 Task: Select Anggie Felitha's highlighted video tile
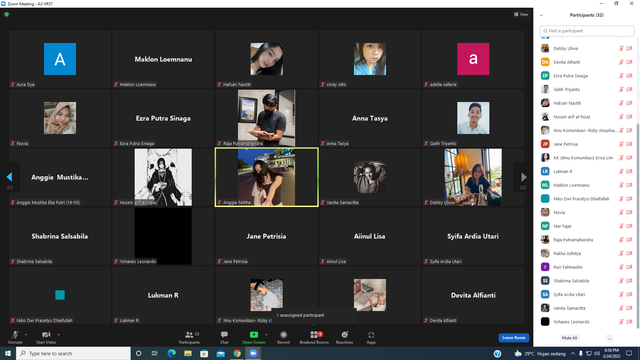click(x=267, y=177)
